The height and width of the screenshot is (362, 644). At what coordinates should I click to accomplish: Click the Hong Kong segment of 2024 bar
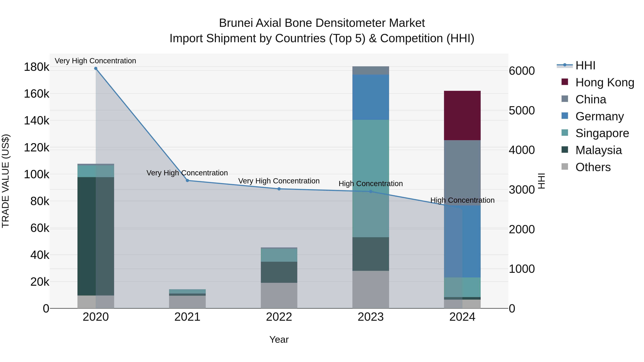(x=462, y=115)
